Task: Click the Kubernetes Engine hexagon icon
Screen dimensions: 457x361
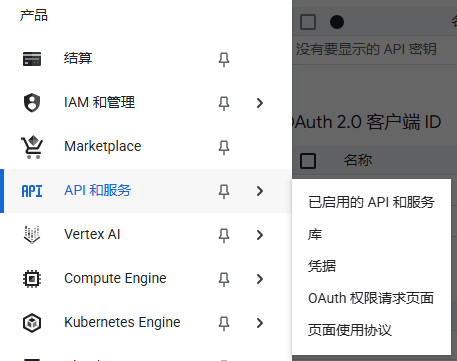Action: [x=32, y=323]
